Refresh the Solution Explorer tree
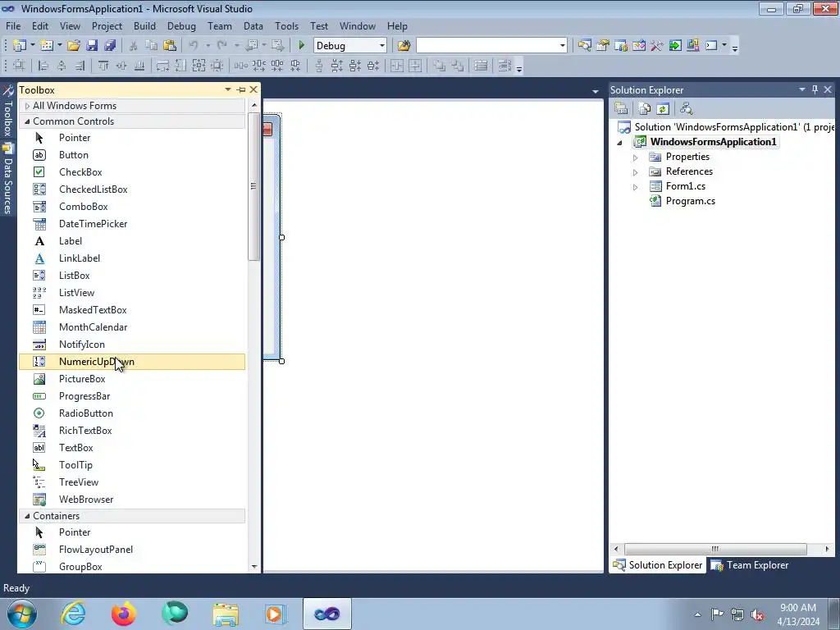The image size is (840, 630). pyautogui.click(x=663, y=109)
